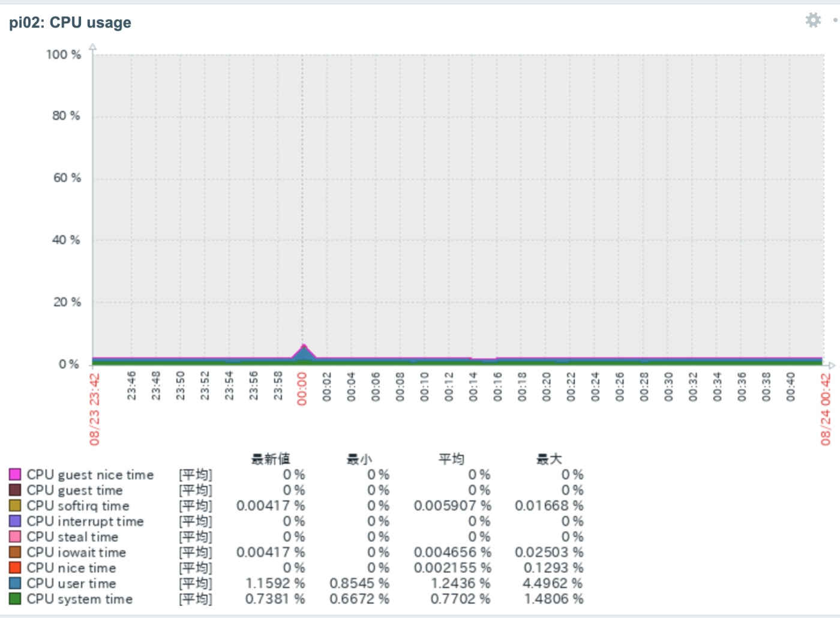Click the 0.02503 % maximum iowait value
The height and width of the screenshot is (618, 840).
(549, 552)
